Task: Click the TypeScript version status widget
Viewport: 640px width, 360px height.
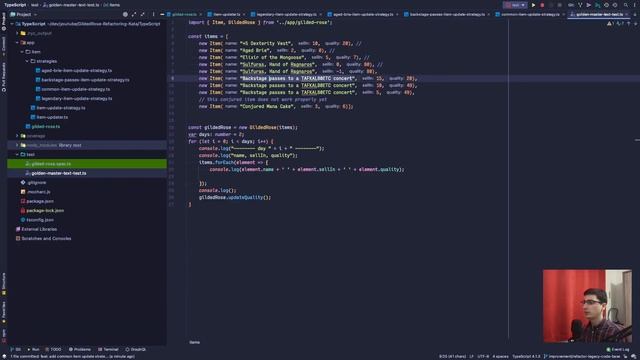Action: pos(526,356)
